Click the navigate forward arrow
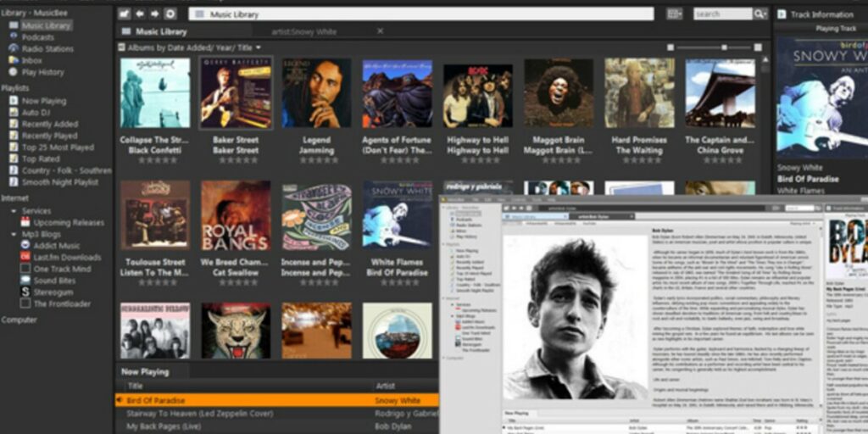 [154, 14]
